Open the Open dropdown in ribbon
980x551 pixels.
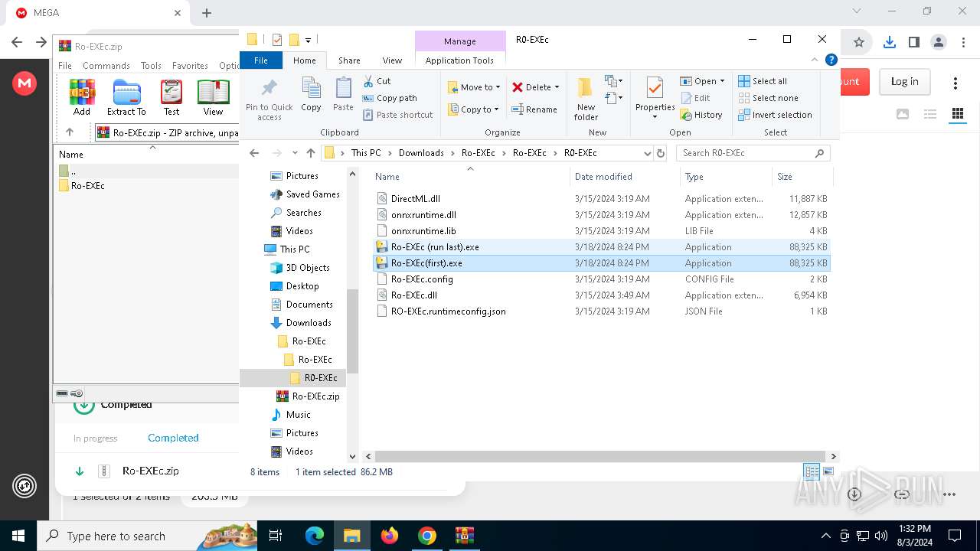[702, 81]
